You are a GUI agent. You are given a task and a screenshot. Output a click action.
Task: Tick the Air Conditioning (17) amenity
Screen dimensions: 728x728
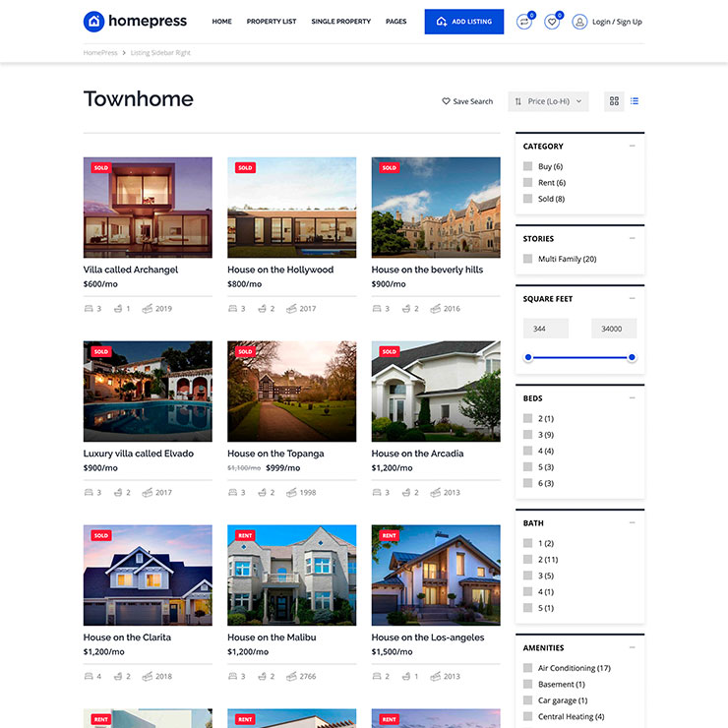click(x=528, y=668)
